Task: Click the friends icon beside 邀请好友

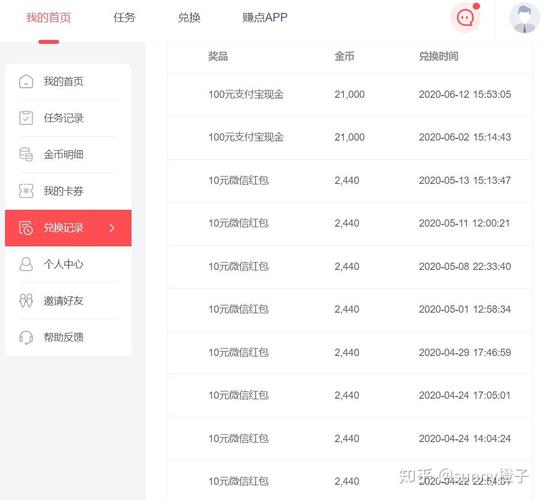Action: coord(26,301)
